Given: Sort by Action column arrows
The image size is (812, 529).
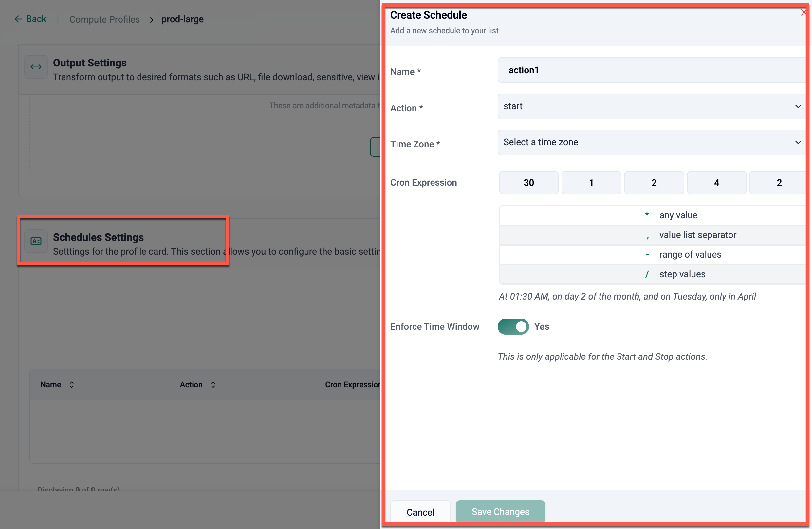Looking at the screenshot, I should click(x=213, y=385).
